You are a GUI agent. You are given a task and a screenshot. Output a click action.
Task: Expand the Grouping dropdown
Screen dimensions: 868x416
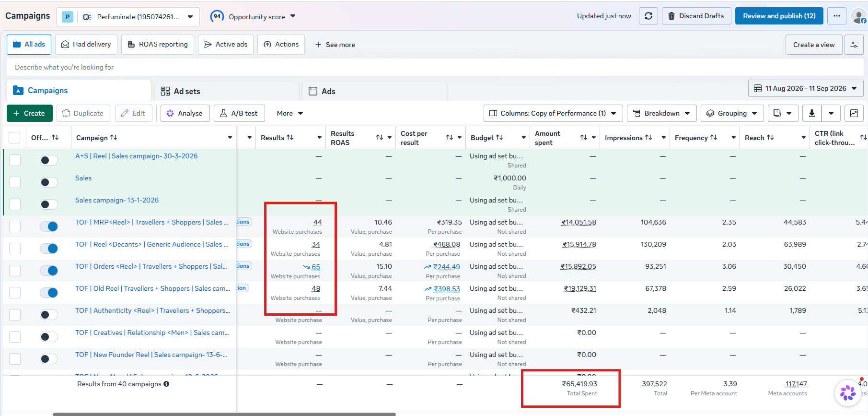[731, 113]
